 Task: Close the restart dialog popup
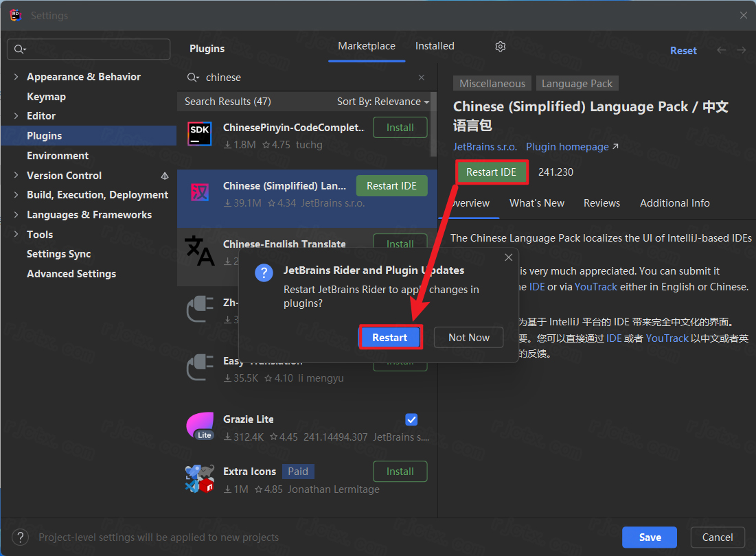tap(508, 257)
